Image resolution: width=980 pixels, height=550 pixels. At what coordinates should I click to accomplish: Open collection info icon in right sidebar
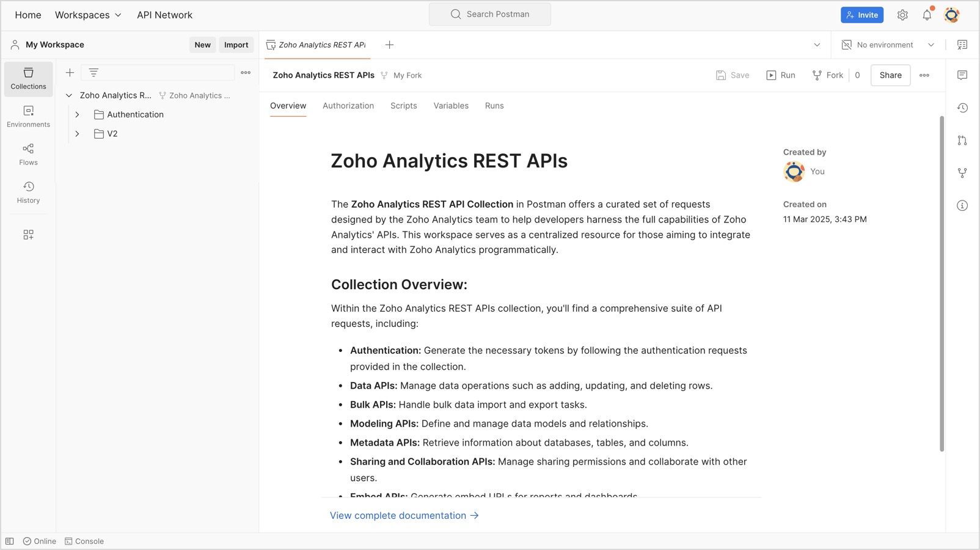[x=962, y=205]
